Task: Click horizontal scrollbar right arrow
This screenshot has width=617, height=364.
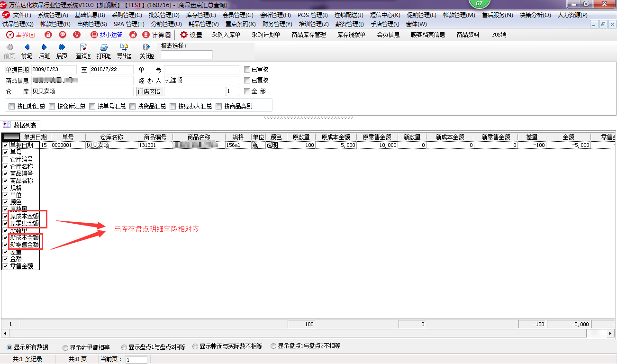Action: pyautogui.click(x=610, y=334)
